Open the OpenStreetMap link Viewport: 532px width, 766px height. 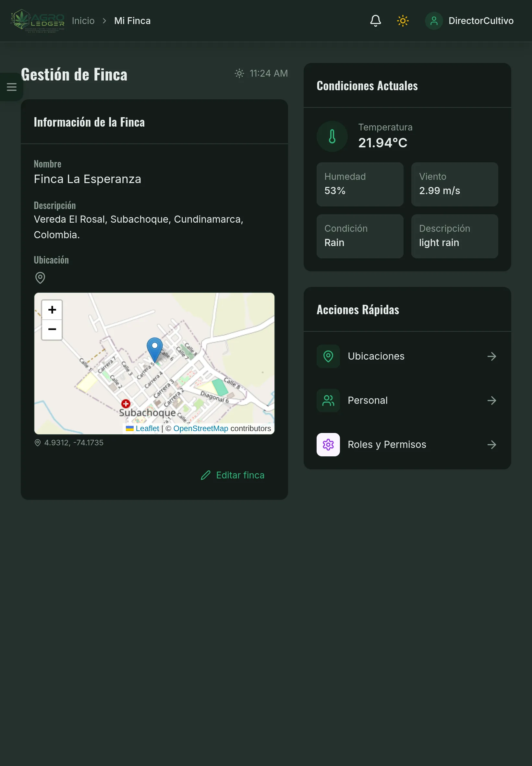click(201, 428)
